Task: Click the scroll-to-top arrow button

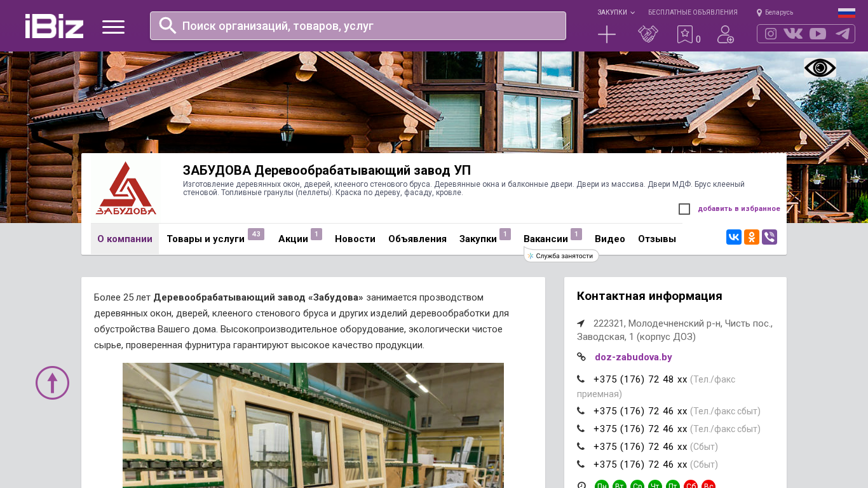Action: click(x=52, y=383)
